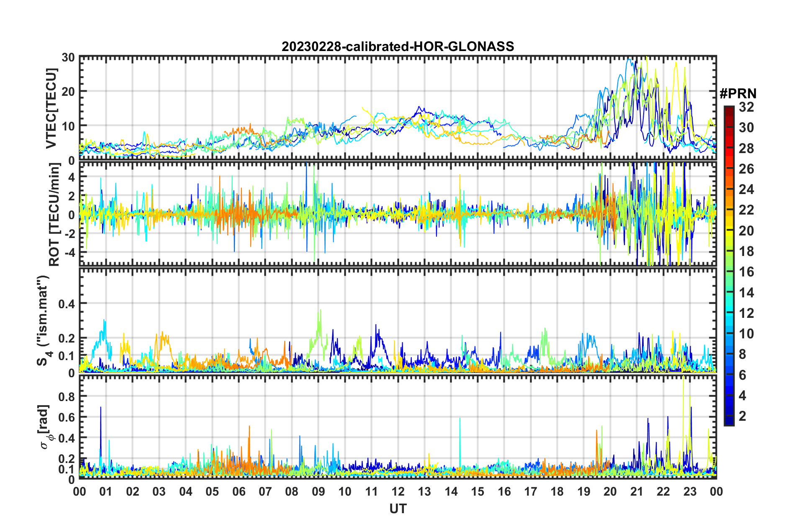796x532 pixels.
Task: Click the -2 tick on ROT axis
Action: point(70,234)
